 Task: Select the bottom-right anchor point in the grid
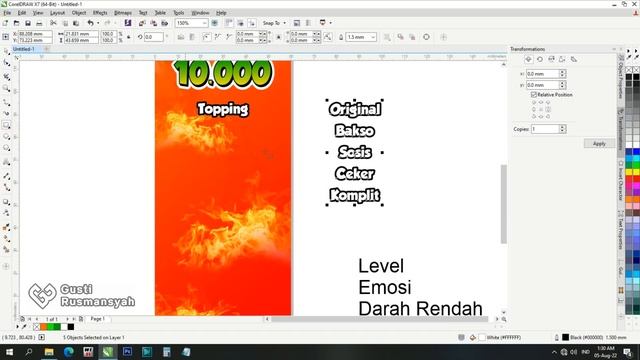(548, 116)
